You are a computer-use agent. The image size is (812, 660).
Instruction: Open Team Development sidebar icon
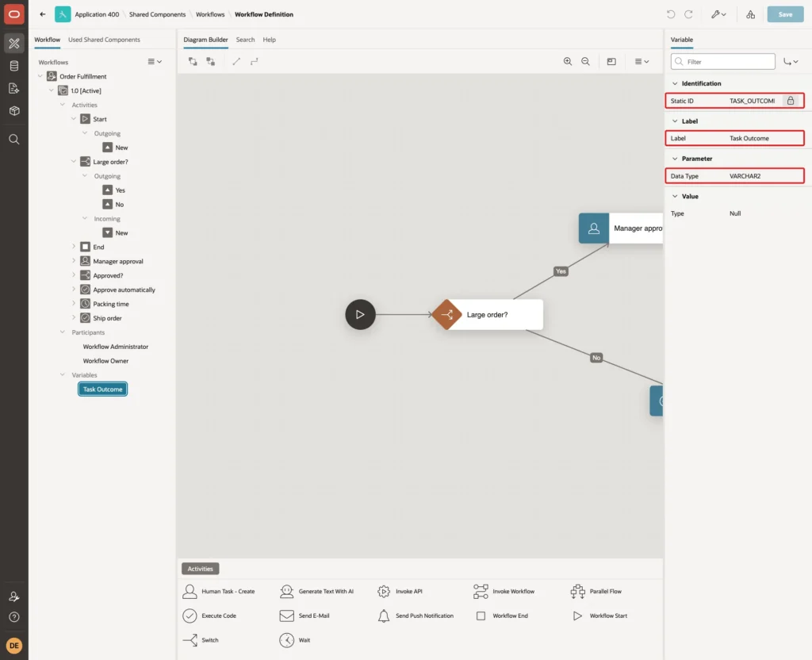14,89
